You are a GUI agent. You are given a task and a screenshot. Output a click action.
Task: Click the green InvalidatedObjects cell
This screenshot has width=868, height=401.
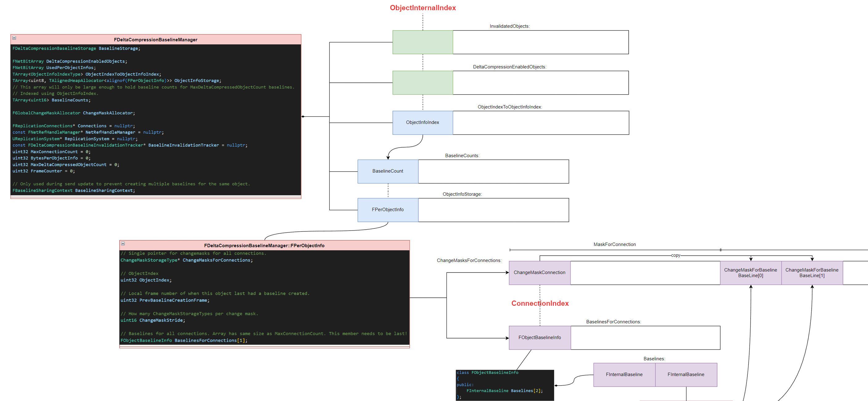(422, 43)
